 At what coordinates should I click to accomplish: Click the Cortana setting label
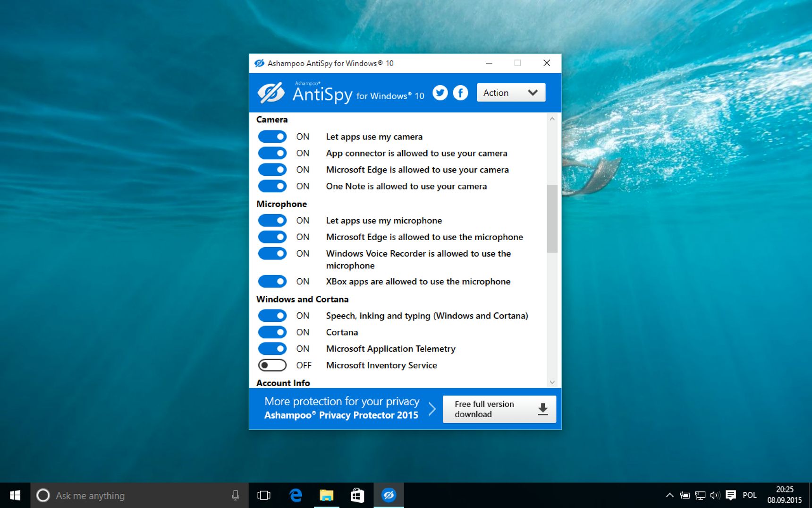pos(342,332)
